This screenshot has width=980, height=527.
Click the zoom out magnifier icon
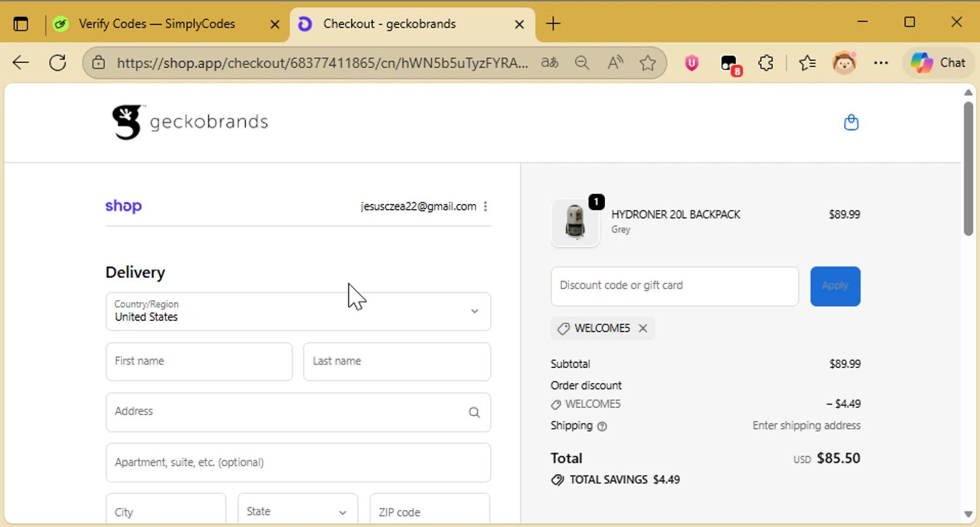(x=582, y=63)
